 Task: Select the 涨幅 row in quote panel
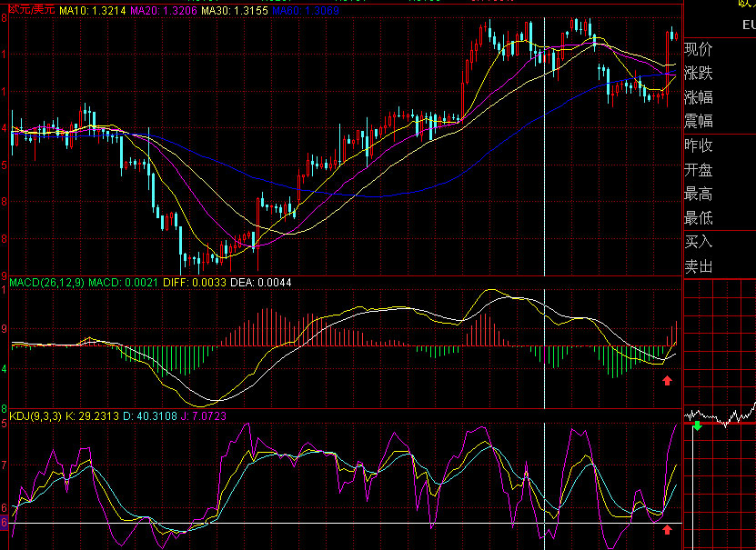pyautogui.click(x=720, y=97)
